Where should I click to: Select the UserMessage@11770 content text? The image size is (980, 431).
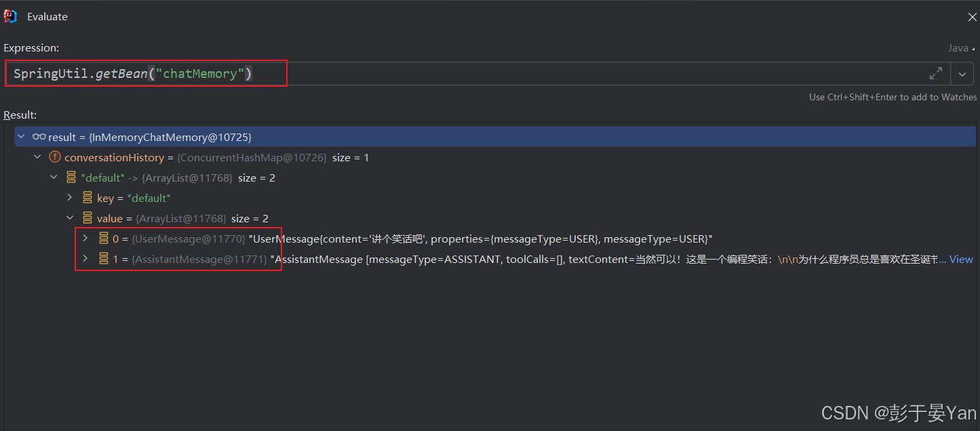[x=480, y=239]
